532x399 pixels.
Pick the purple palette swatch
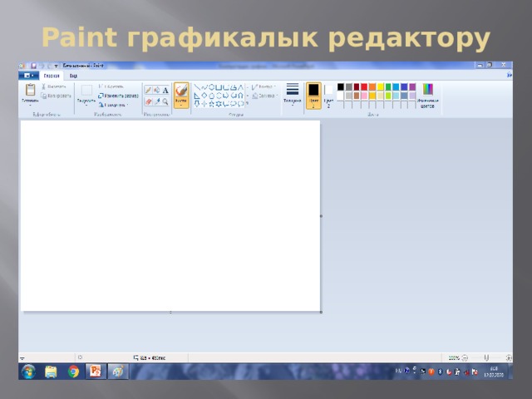tap(412, 86)
